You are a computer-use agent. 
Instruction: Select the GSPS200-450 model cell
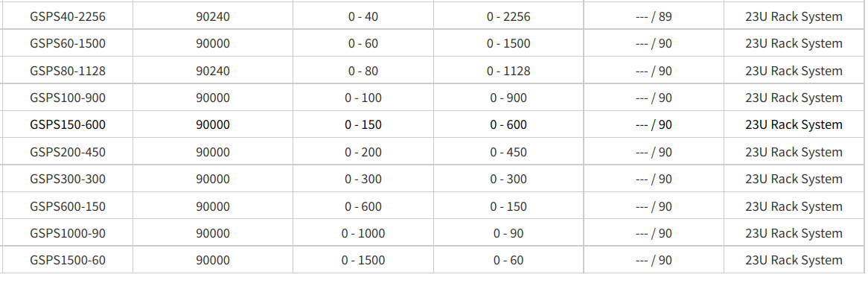click(68, 152)
